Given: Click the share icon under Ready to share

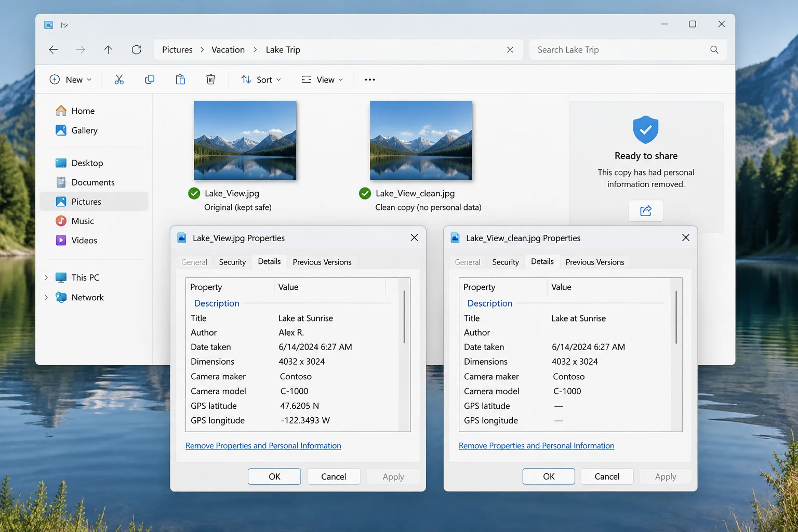Looking at the screenshot, I should (646, 210).
